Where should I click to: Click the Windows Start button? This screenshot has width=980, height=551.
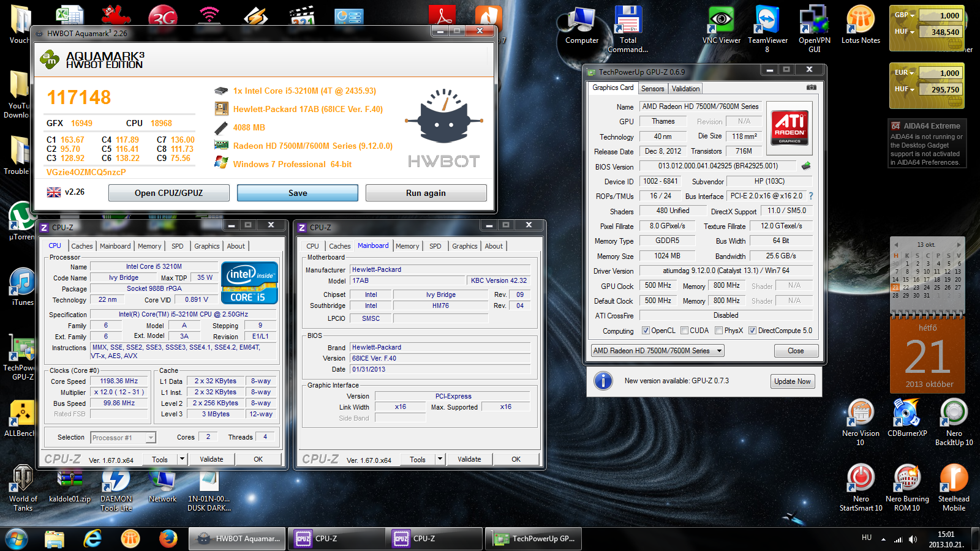[17, 539]
